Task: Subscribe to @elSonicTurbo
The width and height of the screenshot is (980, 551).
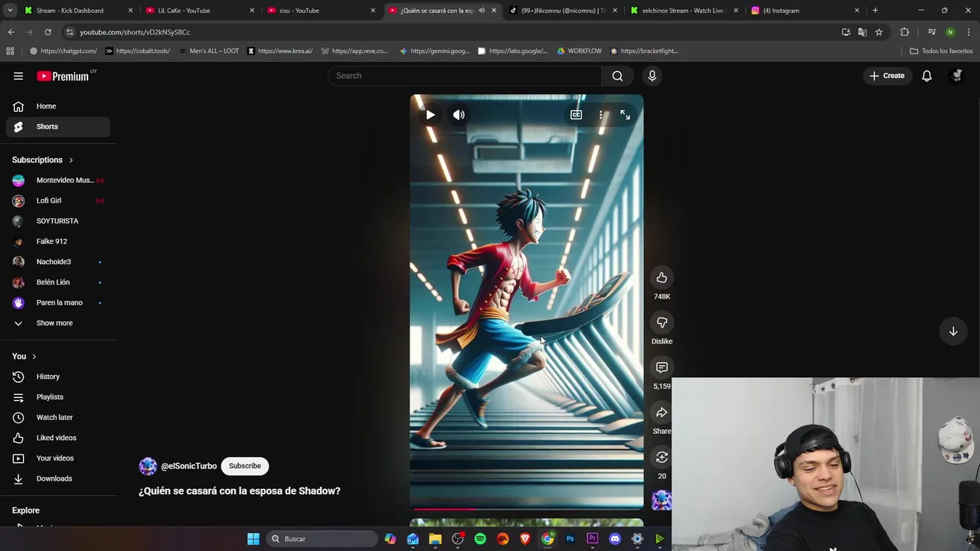Action: pos(245,466)
